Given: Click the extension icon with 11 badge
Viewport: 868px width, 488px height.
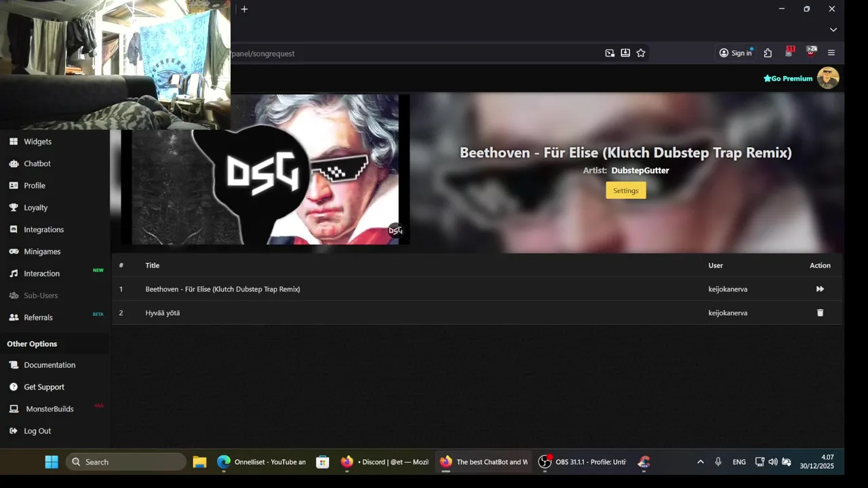Looking at the screenshot, I should pyautogui.click(x=789, y=52).
